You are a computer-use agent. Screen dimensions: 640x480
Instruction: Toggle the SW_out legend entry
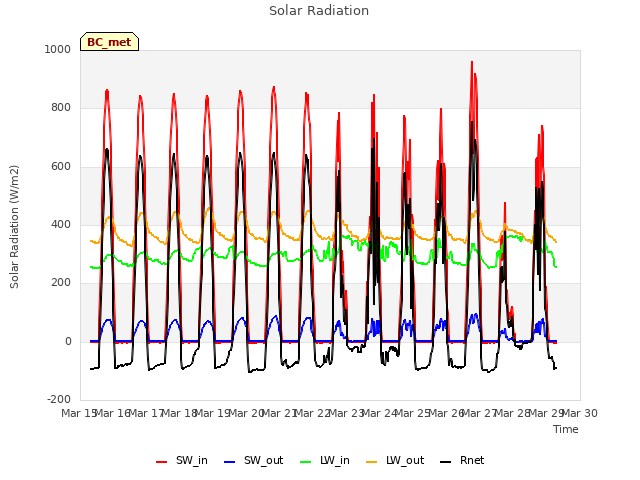pyautogui.click(x=253, y=460)
